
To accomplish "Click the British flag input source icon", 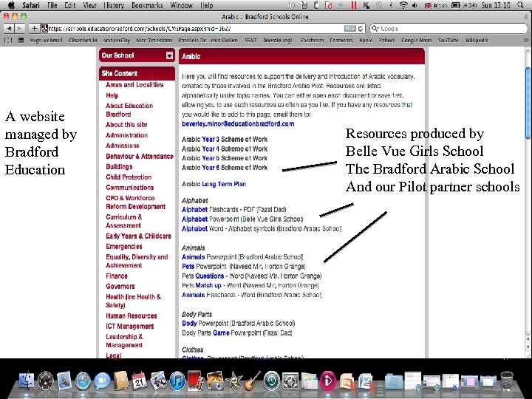I will (428, 5).
